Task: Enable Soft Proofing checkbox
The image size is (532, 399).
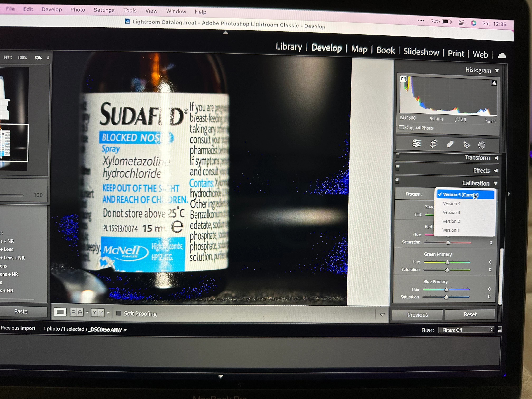Action: coord(119,313)
